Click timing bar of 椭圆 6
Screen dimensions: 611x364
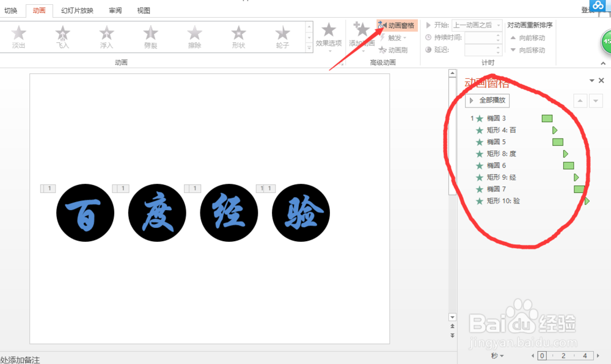(568, 166)
